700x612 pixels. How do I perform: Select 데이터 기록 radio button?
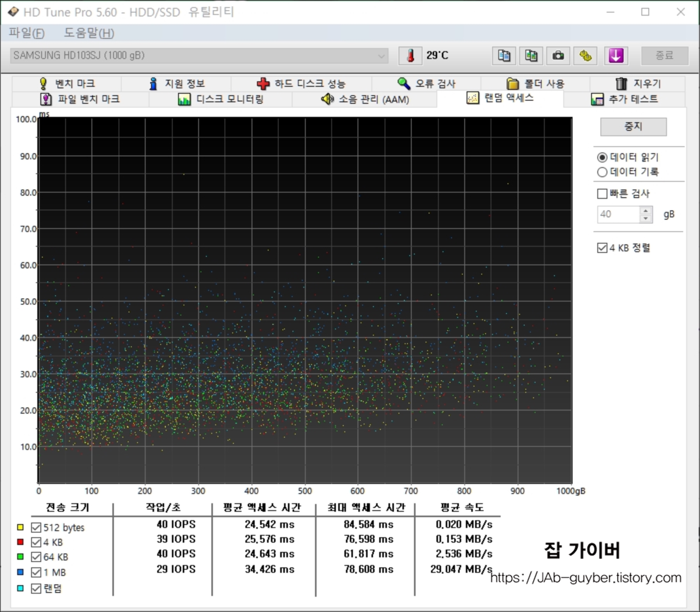click(602, 172)
